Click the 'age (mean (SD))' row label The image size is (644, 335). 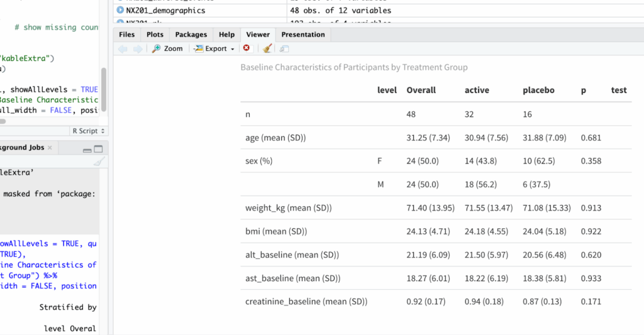[275, 138]
